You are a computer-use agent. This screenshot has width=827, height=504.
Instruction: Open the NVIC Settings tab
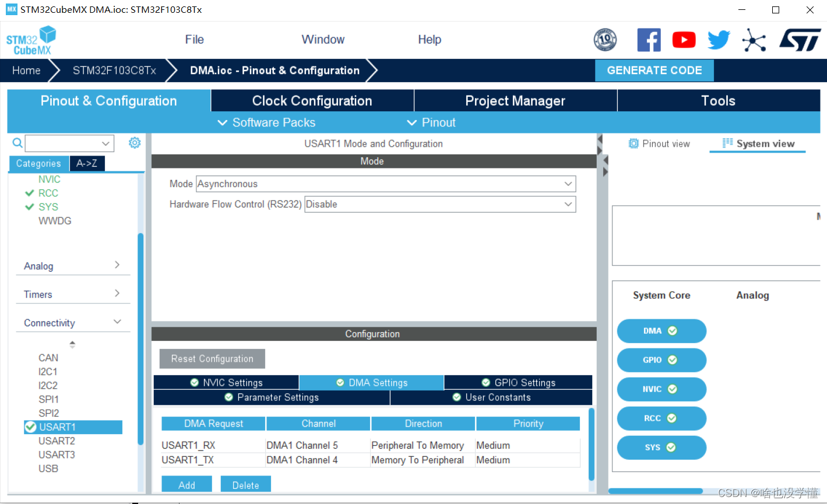tap(226, 383)
